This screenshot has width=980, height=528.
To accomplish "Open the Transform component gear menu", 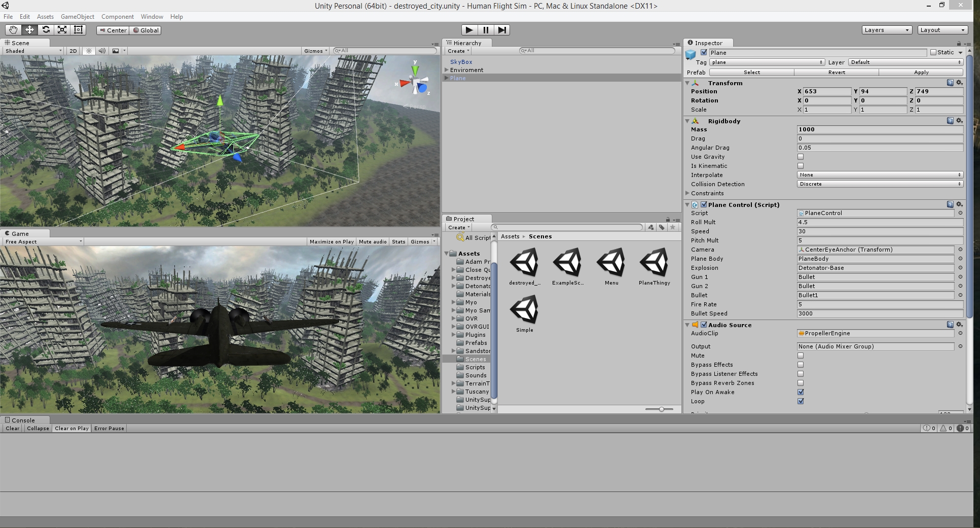I will coord(959,83).
